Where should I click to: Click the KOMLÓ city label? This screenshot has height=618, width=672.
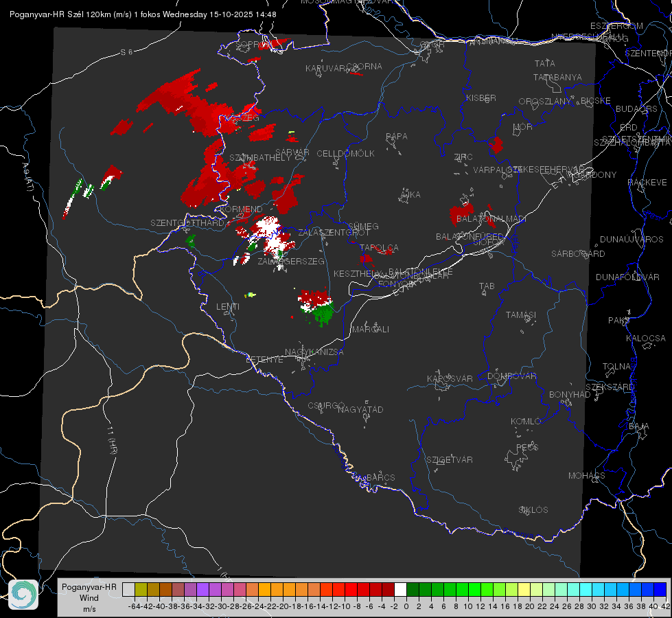pyautogui.click(x=526, y=422)
